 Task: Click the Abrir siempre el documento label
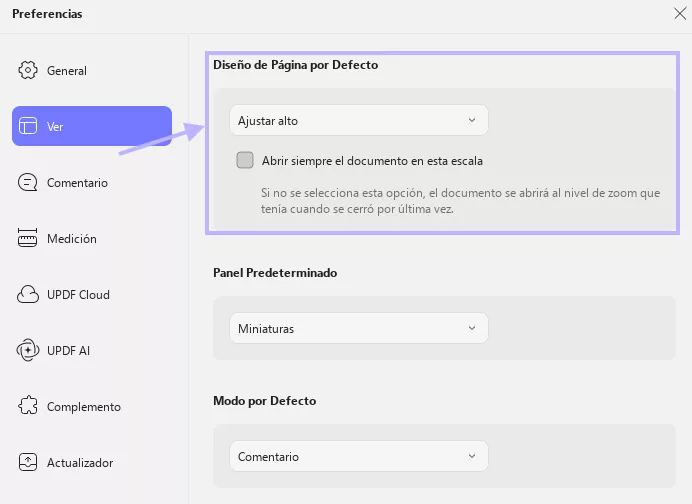[x=372, y=161]
